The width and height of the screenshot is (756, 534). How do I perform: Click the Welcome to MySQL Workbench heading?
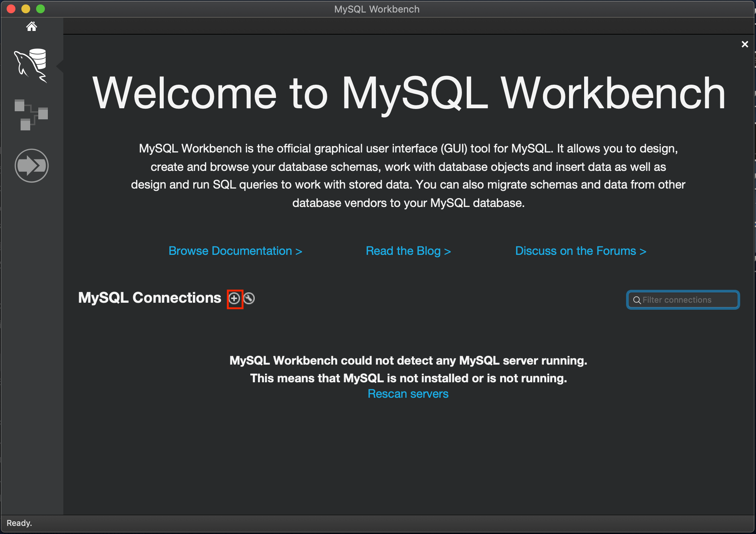pyautogui.click(x=409, y=93)
